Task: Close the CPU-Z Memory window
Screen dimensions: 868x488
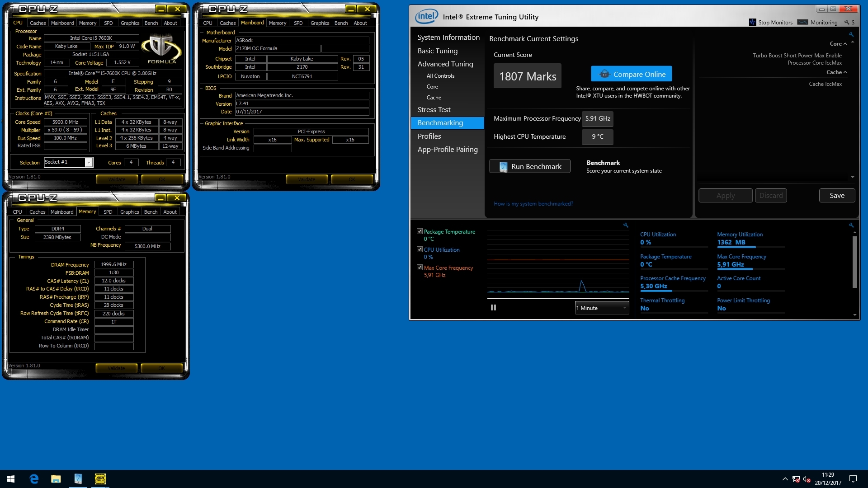Action: click(x=177, y=198)
